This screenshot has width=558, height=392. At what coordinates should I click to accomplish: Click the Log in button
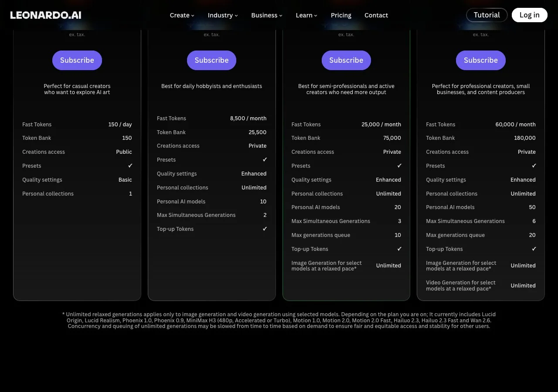(530, 15)
